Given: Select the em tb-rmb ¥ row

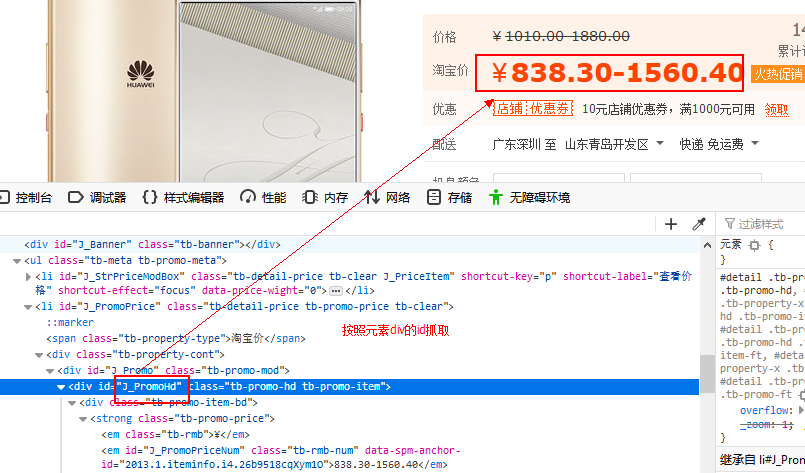Looking at the screenshot, I should point(175,434).
